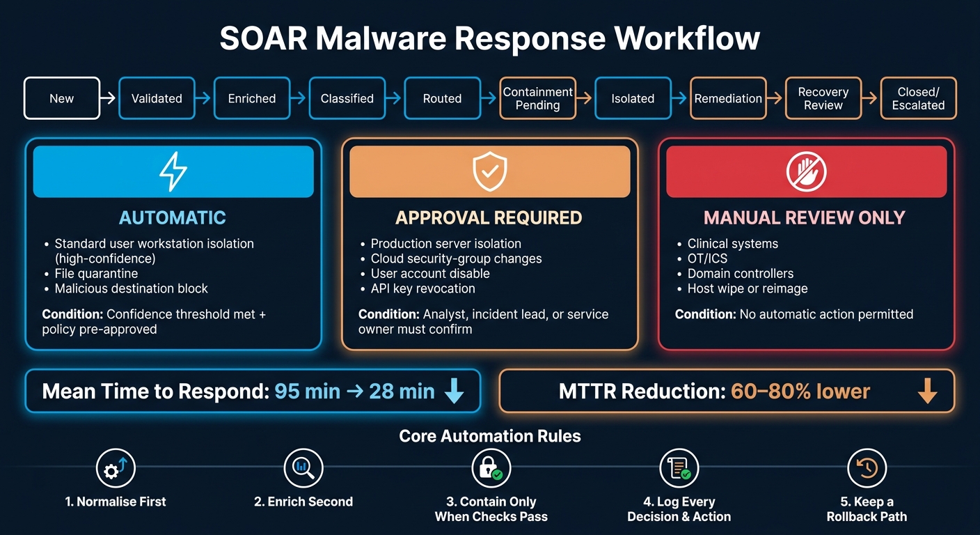This screenshot has height=535, width=980.
Task: Click the '2. Enrich Second' label
Action: coord(303,502)
